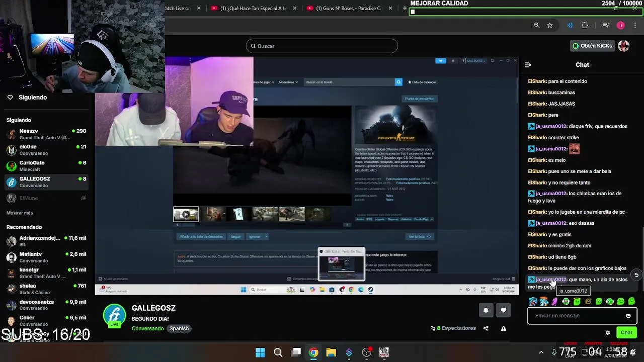
Task: Show hidden system tray icons chevron
Action: point(541,352)
